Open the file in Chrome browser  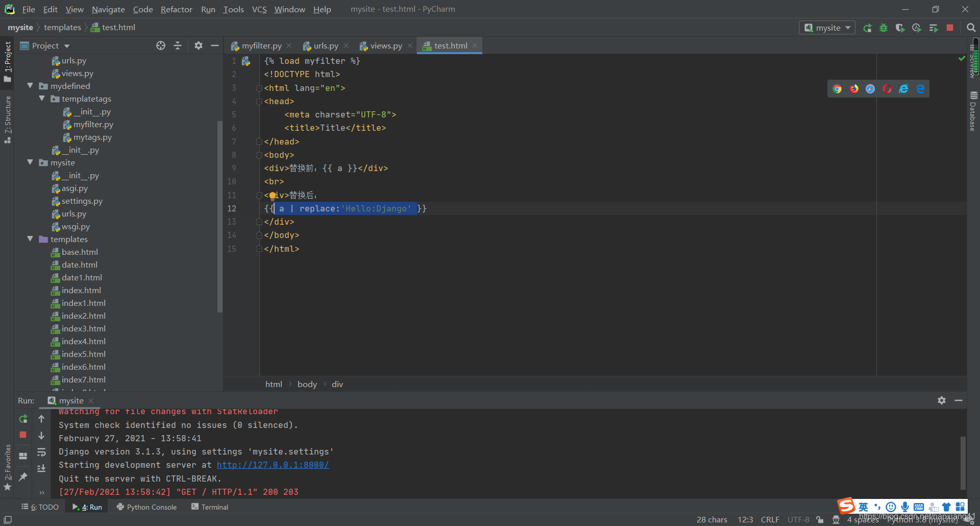click(x=837, y=89)
